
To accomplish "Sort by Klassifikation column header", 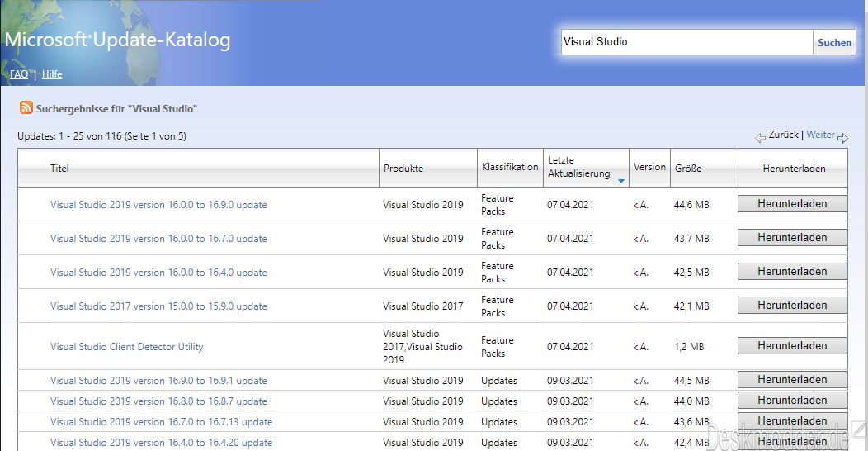I will [510, 167].
